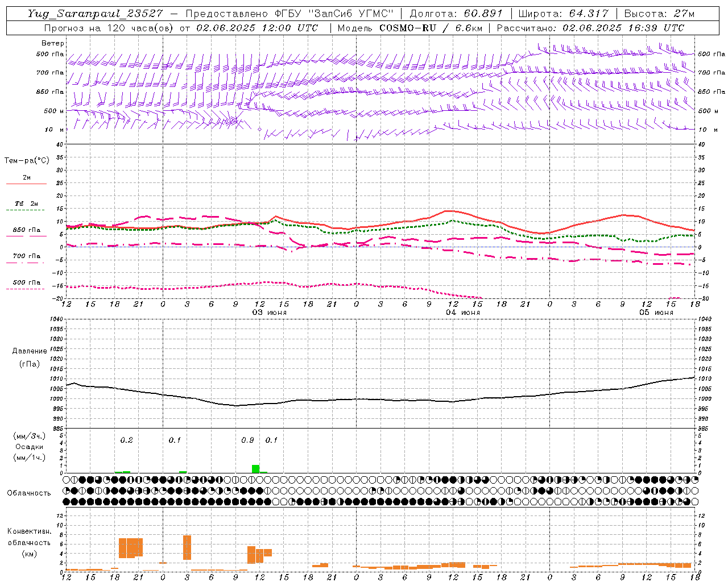
Task: Click the "Td 2м" dew point legend entry
Action: pos(27,203)
